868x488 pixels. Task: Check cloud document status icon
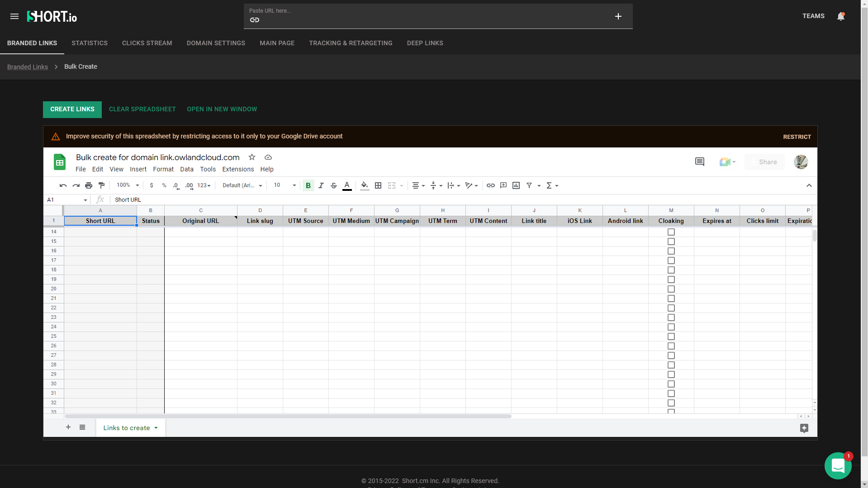pos(268,157)
